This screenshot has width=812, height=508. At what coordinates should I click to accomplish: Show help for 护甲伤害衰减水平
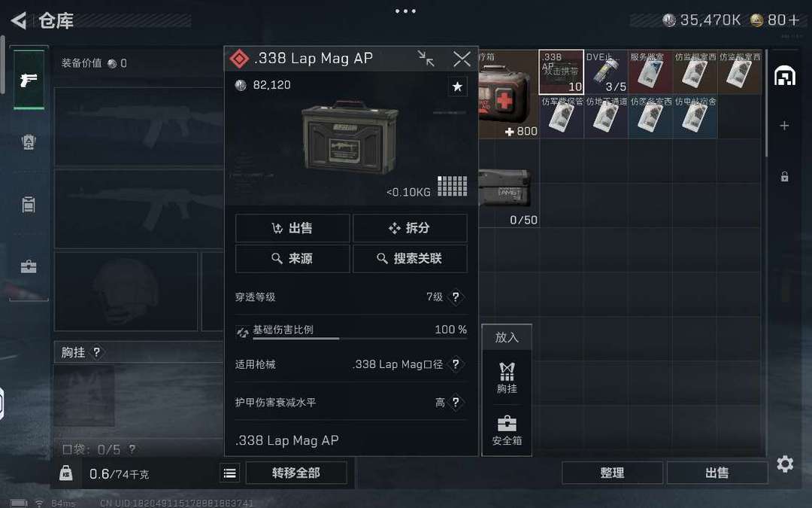point(455,402)
